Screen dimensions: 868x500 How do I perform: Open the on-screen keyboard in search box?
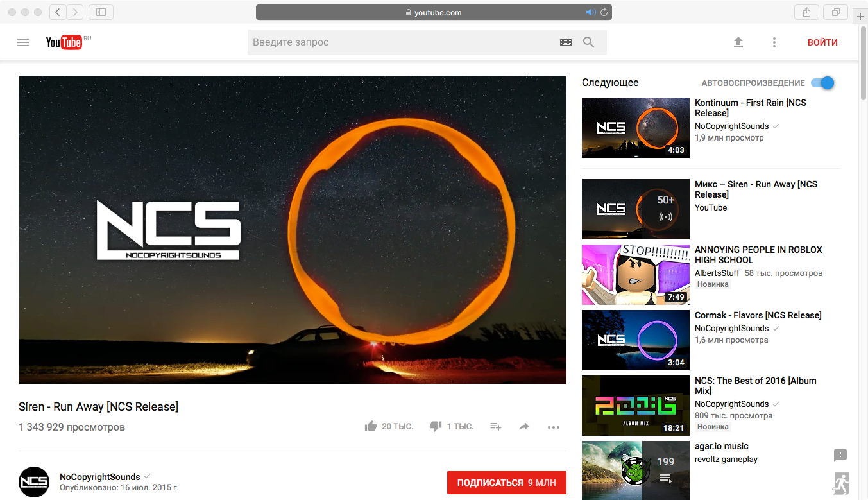(x=566, y=42)
